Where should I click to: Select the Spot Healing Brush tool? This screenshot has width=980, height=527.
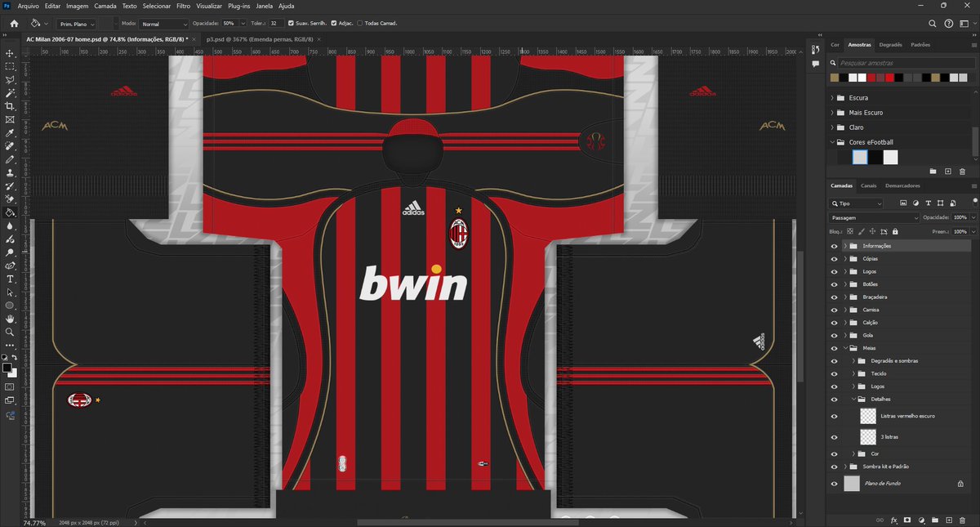coord(10,146)
